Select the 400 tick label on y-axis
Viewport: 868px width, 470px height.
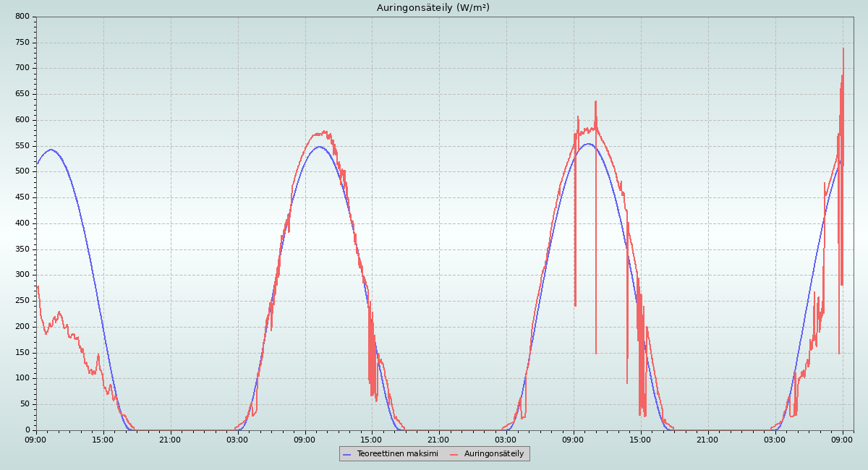pos(22,223)
